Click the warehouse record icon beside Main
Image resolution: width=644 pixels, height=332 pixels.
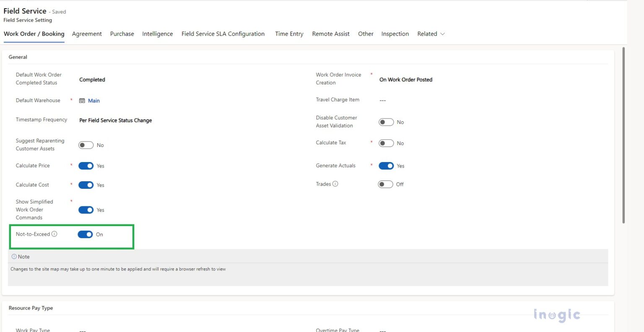coord(82,100)
